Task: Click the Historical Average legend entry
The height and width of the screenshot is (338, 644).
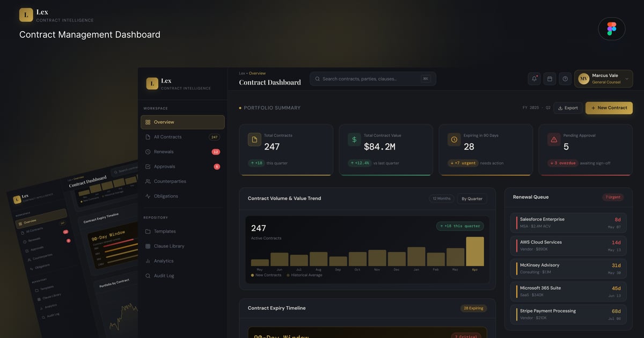Action: [x=304, y=275]
